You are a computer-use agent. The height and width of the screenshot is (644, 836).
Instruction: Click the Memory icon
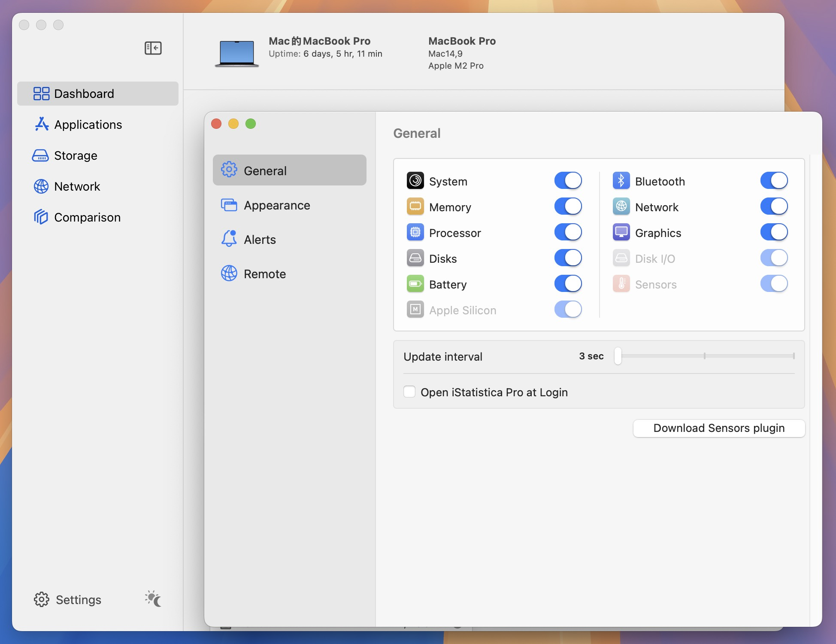(x=415, y=207)
